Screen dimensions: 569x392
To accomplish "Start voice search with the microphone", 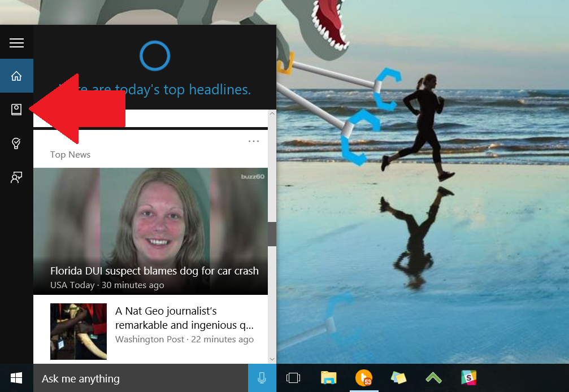I will tap(262, 378).
